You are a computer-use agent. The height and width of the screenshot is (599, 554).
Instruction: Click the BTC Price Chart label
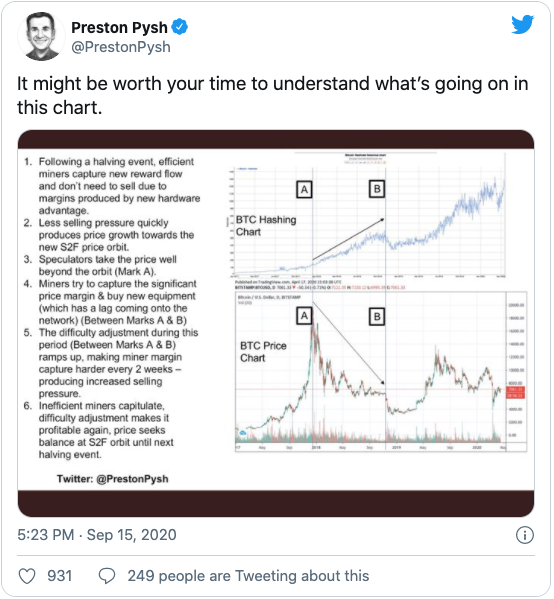click(263, 352)
